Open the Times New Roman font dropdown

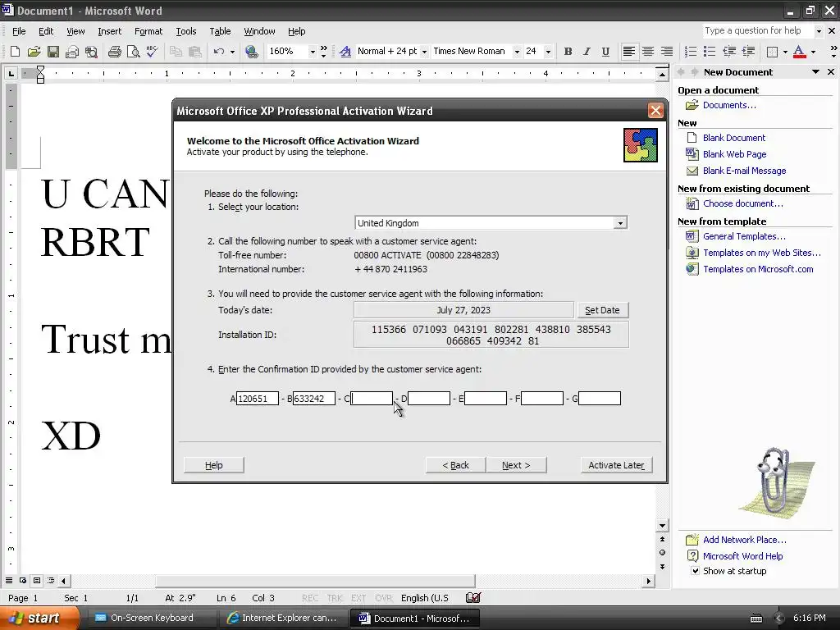[517, 52]
